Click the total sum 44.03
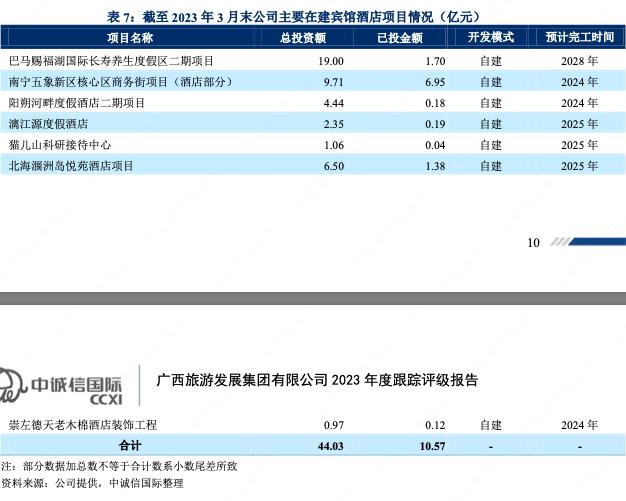This screenshot has height=501, width=626. pos(331,446)
